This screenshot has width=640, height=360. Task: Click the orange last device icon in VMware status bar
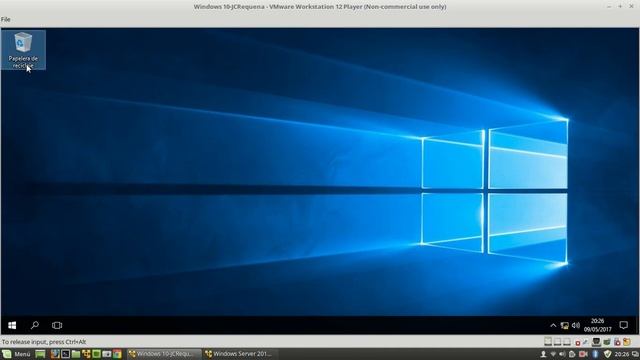pyautogui.click(x=627, y=342)
